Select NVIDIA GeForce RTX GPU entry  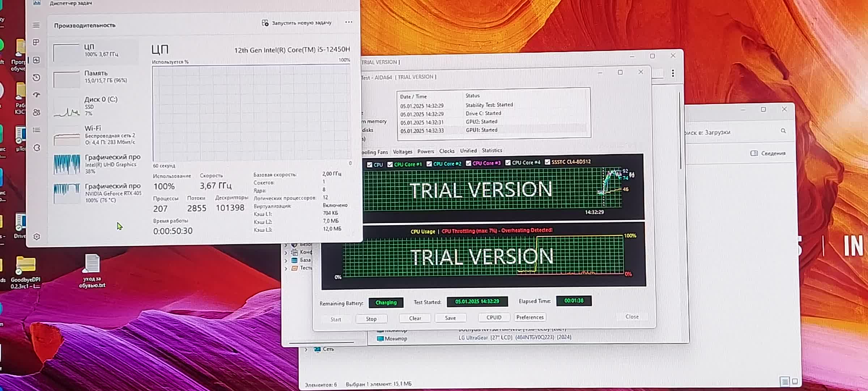pos(97,193)
